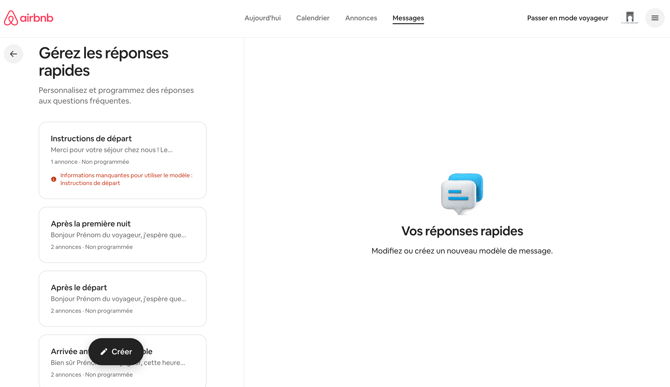Open the Après la première nuit template
This screenshot has width=670, height=387.
tap(123, 235)
